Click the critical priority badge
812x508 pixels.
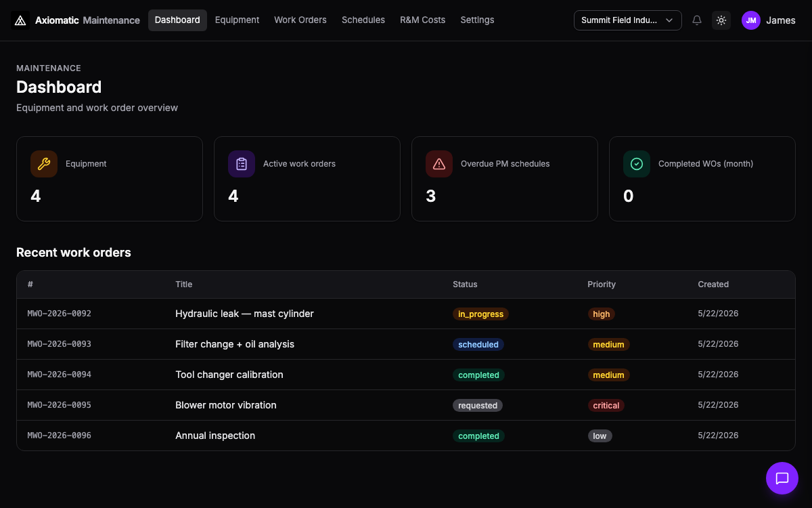point(606,406)
